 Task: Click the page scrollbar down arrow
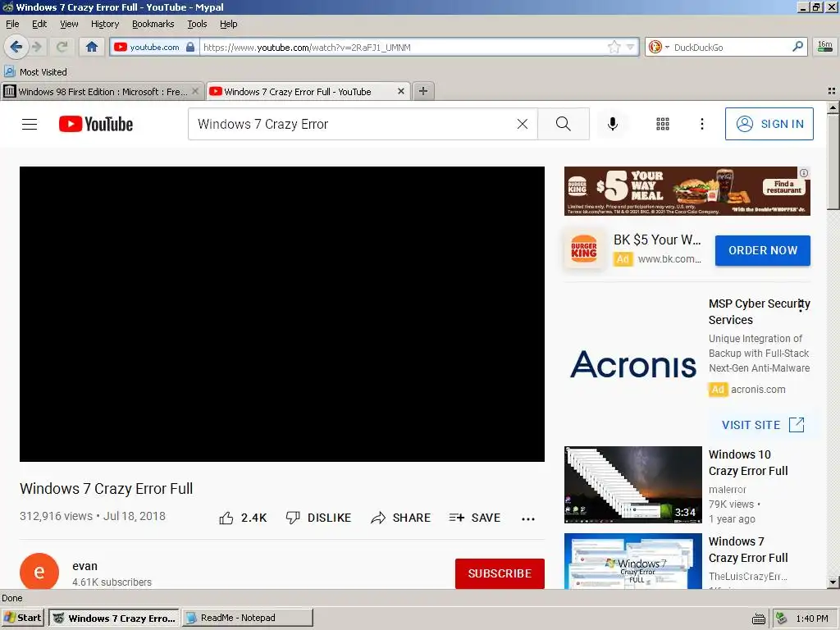pos(833,582)
